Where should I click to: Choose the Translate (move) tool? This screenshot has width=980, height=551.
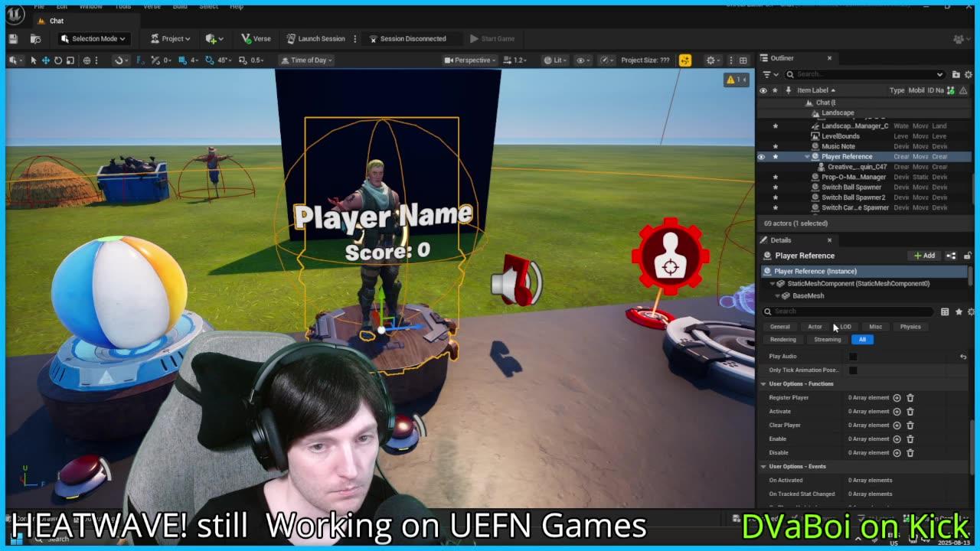click(45, 60)
